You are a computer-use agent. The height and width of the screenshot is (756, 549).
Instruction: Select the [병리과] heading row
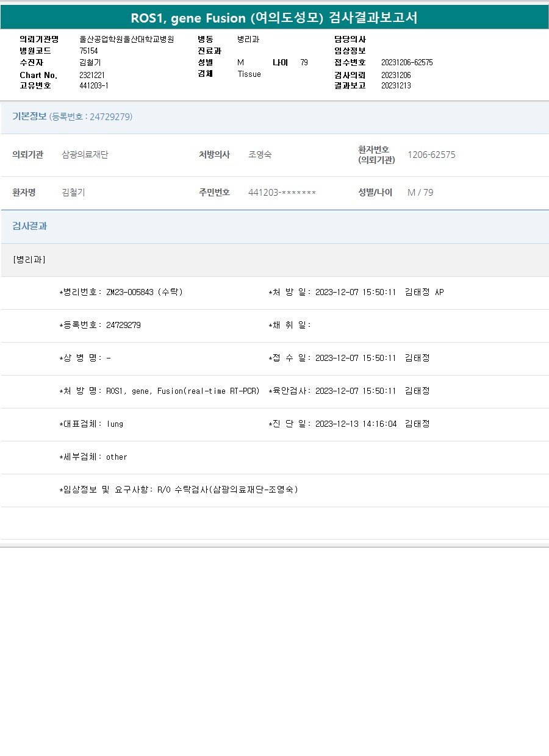pos(29,260)
